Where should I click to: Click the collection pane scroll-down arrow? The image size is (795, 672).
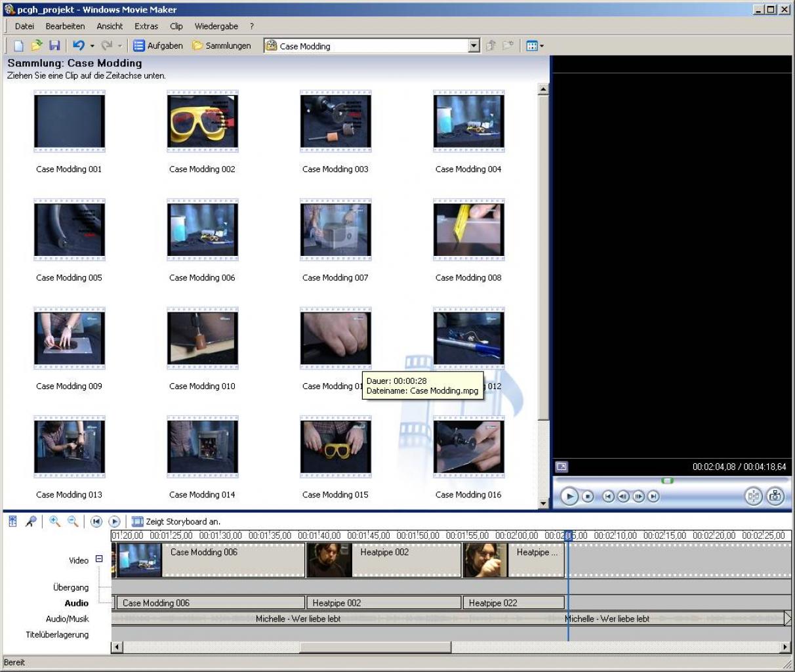pos(543,503)
